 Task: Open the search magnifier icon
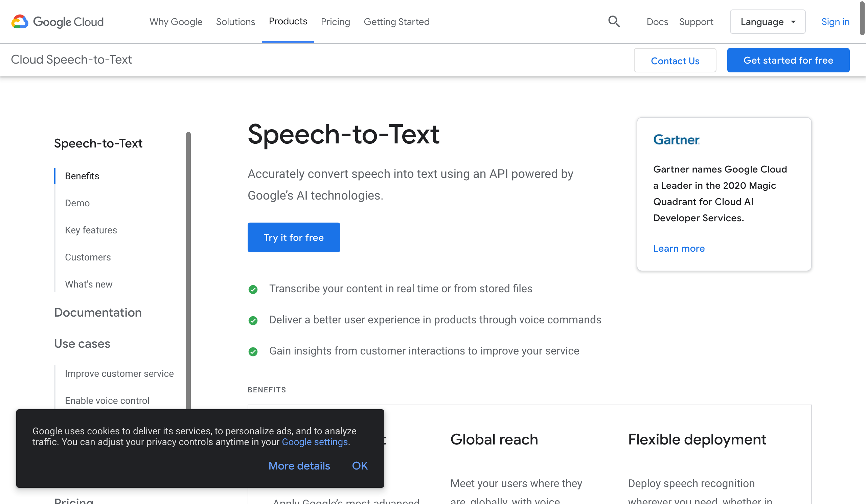coord(614,22)
